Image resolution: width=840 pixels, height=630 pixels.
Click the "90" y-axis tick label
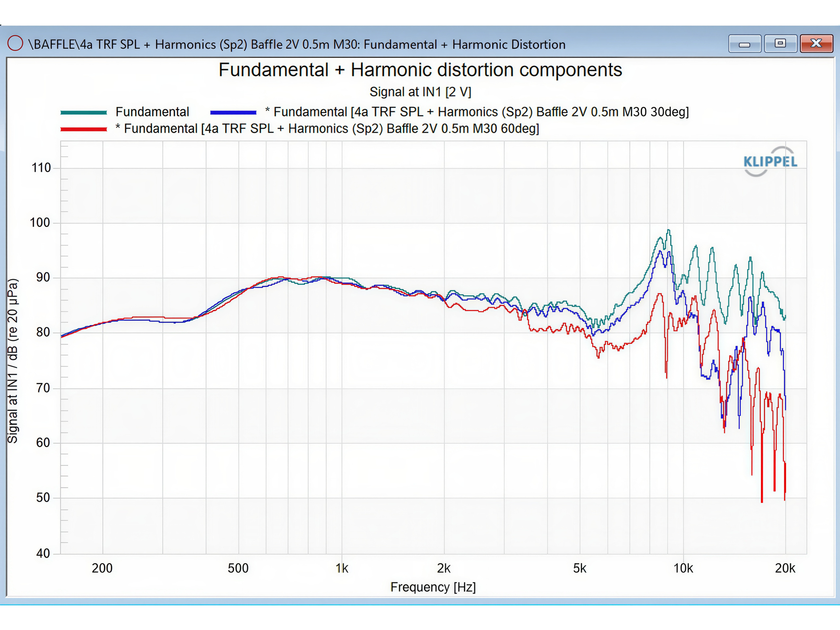[43, 277]
